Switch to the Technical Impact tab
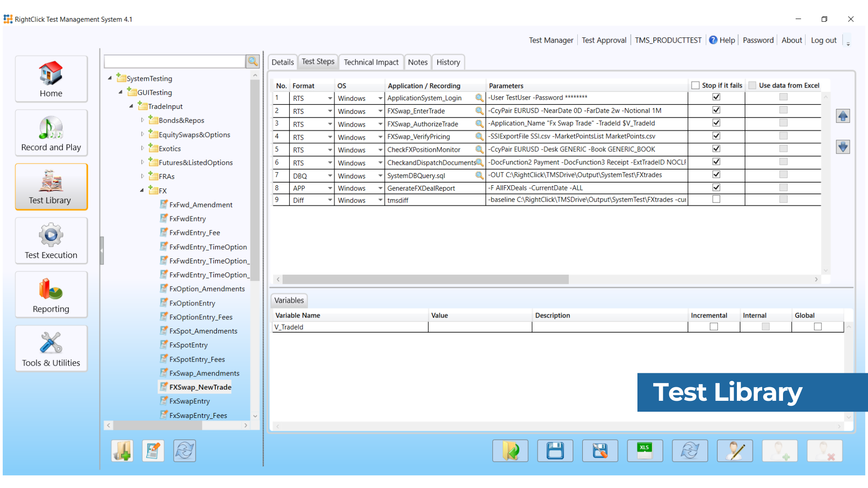 pyautogui.click(x=371, y=62)
